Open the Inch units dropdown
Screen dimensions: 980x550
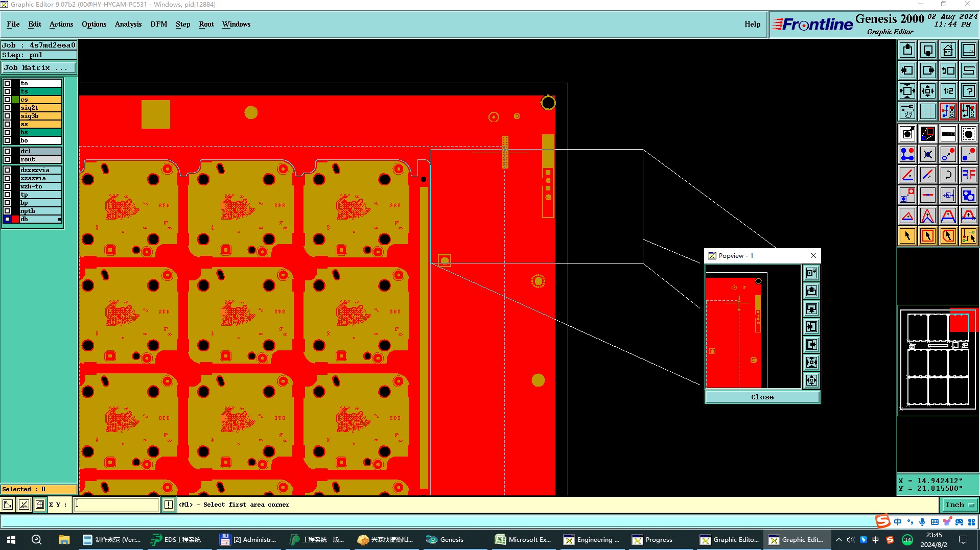click(x=960, y=505)
